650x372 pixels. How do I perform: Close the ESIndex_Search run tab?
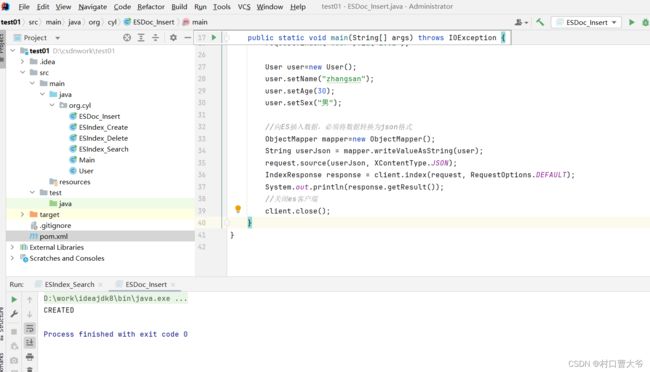(101, 284)
